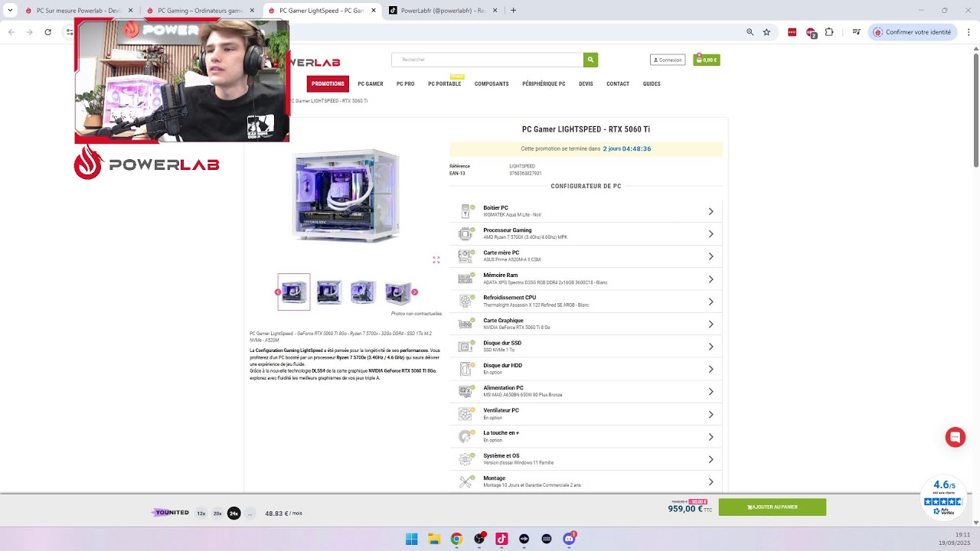Screen dimensions: 980x551
Task: Expand the Mémoire Ram row arrow
Action: (710, 279)
